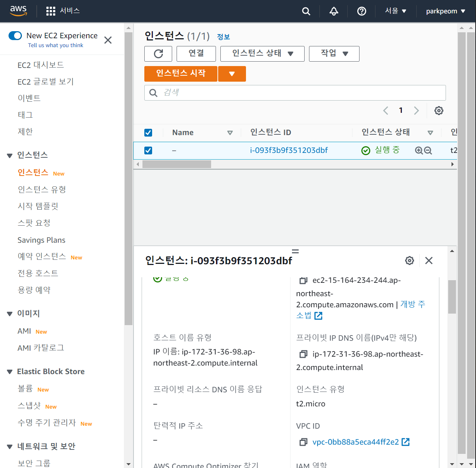
Task: Click the zoom-in filter icon by 실행 중
Action: click(419, 150)
